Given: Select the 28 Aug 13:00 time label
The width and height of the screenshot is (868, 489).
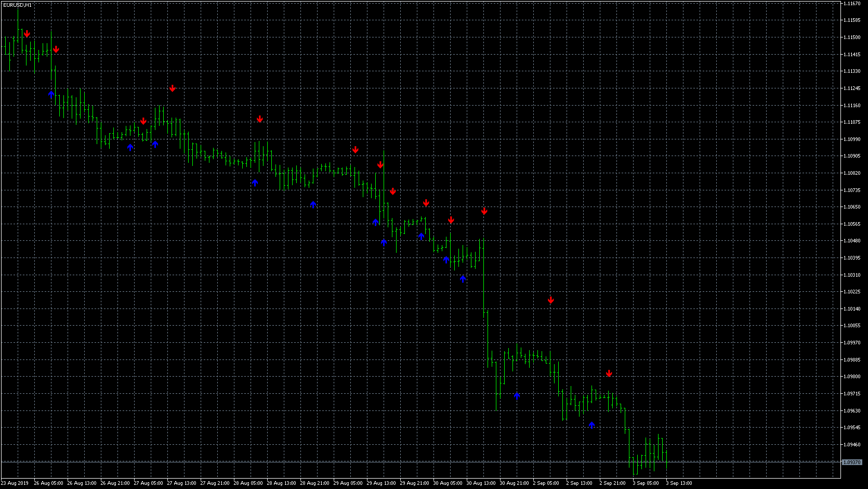Looking at the screenshot, I should click(x=281, y=483).
